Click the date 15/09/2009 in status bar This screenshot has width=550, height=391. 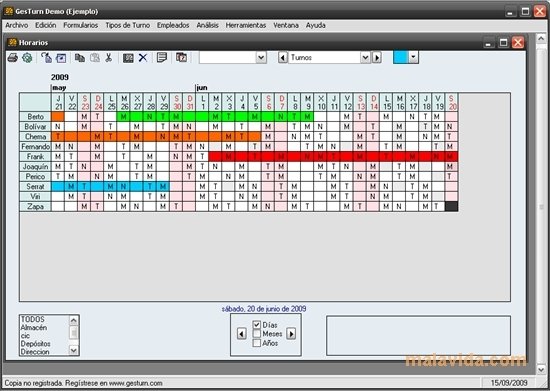tap(509, 383)
